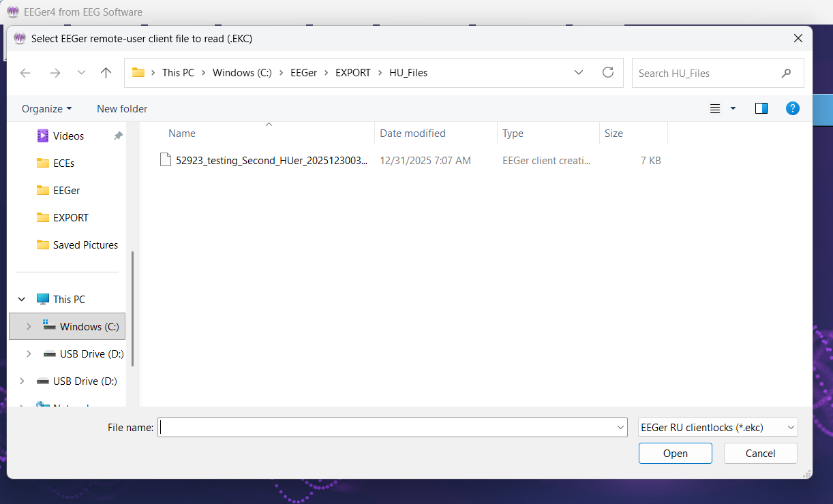Open the previous locations dropdown in address bar

click(x=579, y=73)
